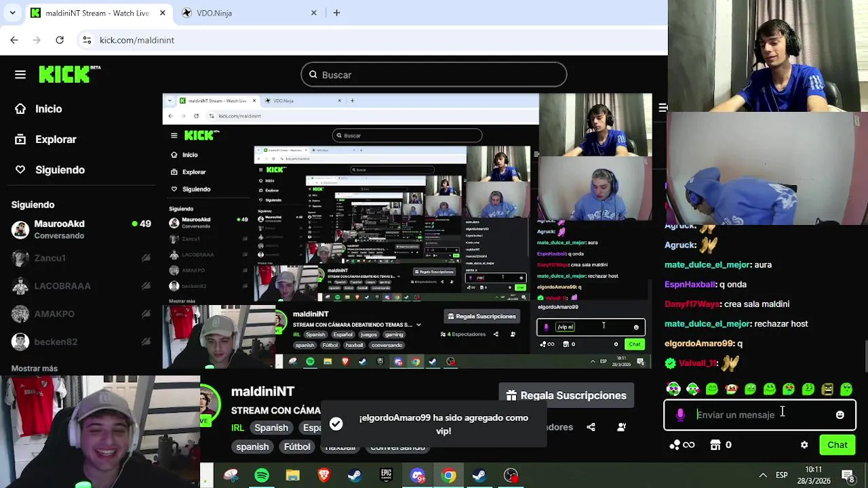Click EspnHaxball username in chat
This screenshot has height=488, width=868.
tap(690, 285)
